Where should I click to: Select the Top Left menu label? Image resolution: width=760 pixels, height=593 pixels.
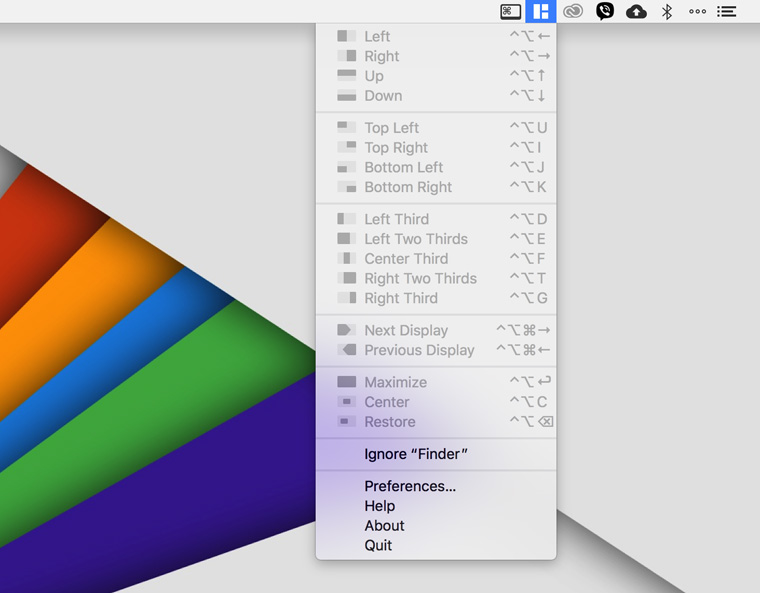pyautogui.click(x=392, y=128)
